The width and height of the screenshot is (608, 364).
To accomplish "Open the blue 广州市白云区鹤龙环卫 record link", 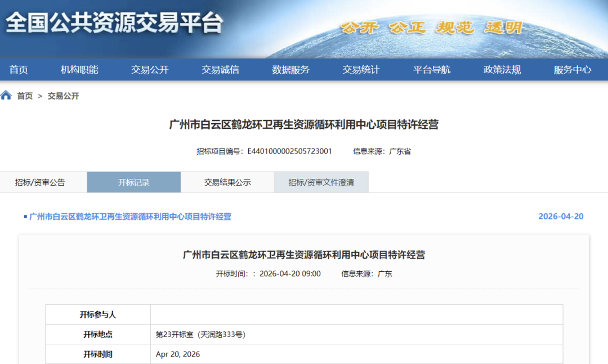I will point(130,217).
